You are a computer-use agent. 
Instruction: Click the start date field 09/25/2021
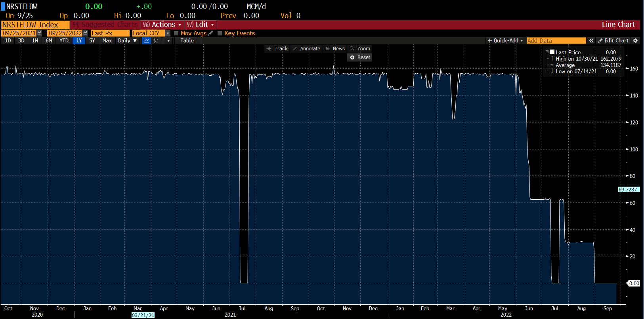(19, 33)
